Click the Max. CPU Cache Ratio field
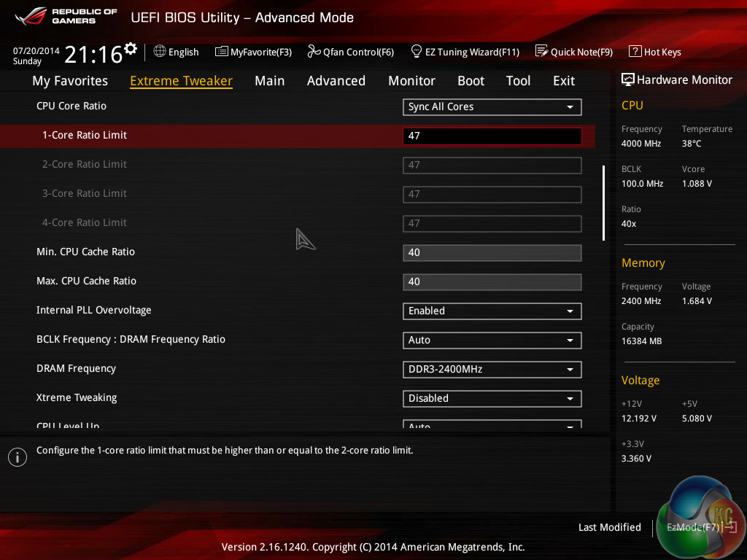The height and width of the screenshot is (560, 747). (492, 282)
